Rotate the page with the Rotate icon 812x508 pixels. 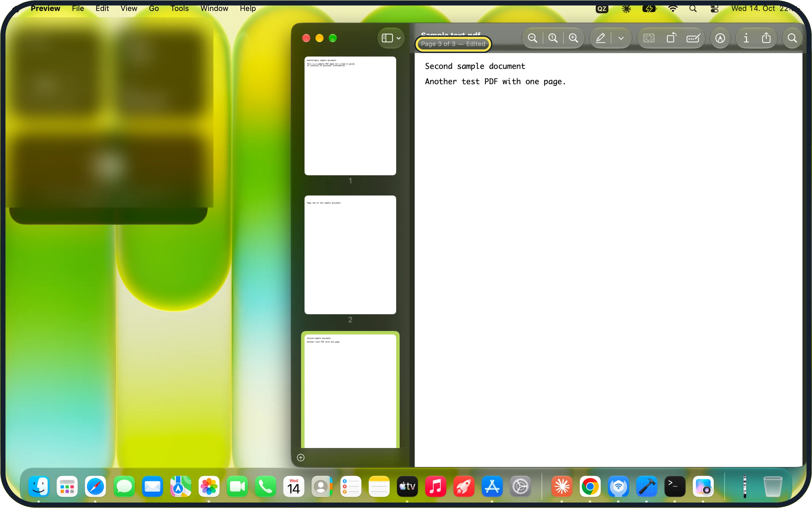point(671,38)
